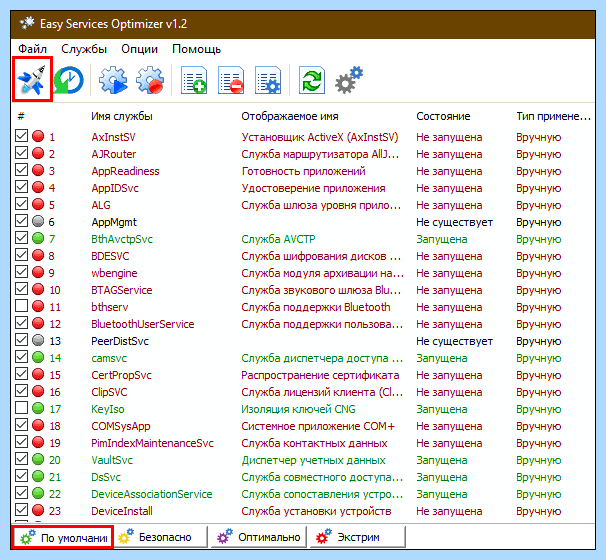Viewport: 606px width, 560px height.
Task: Click the Служба AVCTP display name
Action: pyautogui.click(x=278, y=239)
